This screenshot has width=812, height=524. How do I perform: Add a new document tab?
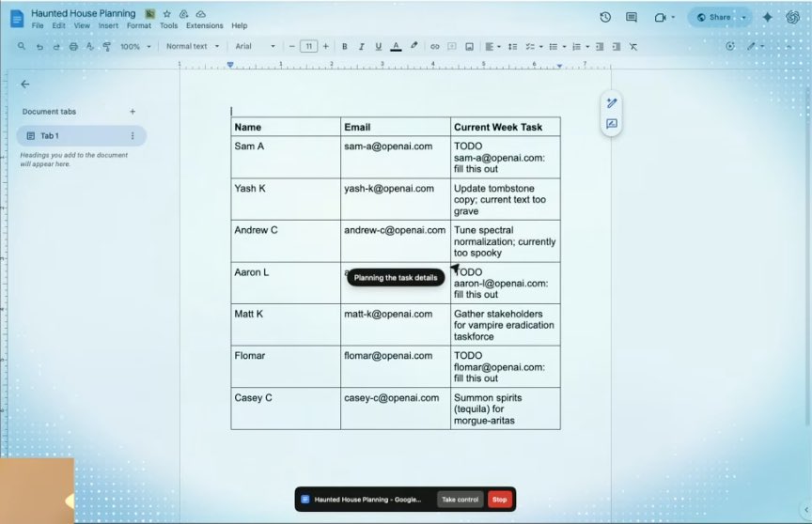click(133, 111)
